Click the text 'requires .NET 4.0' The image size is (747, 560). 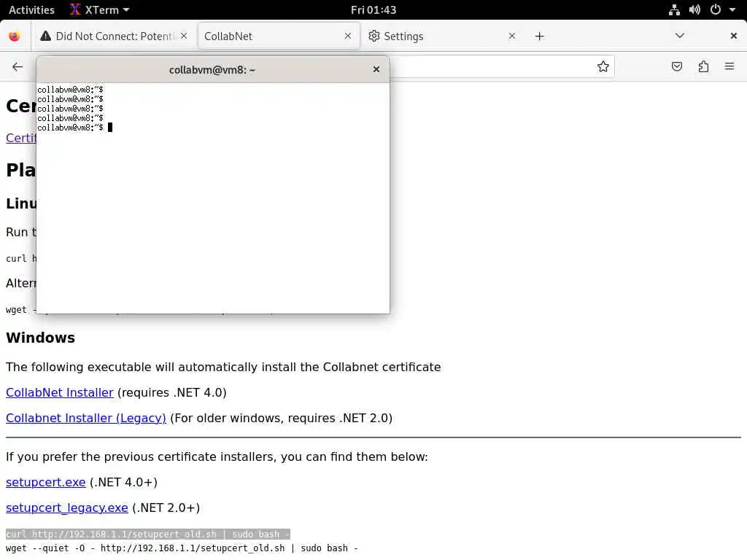pyautogui.click(x=174, y=393)
